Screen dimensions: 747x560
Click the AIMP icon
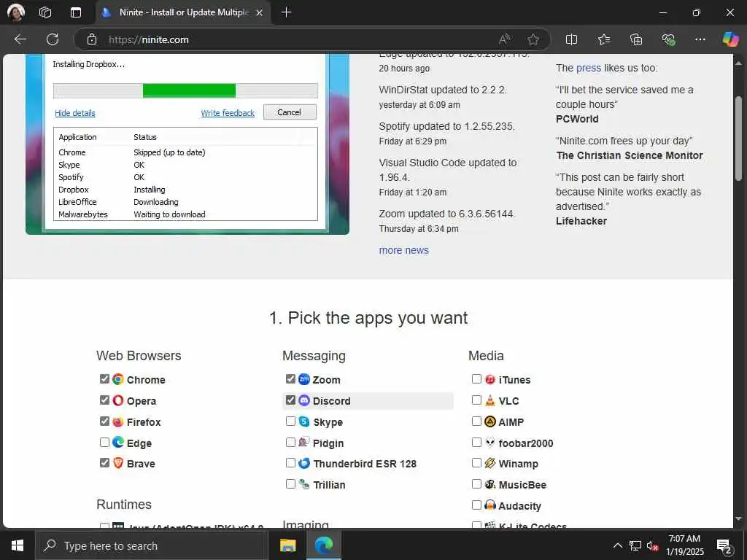pos(489,421)
